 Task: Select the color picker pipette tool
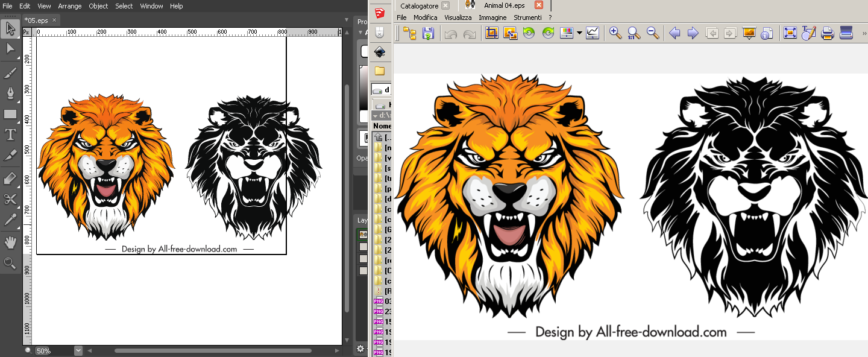tap(10, 220)
